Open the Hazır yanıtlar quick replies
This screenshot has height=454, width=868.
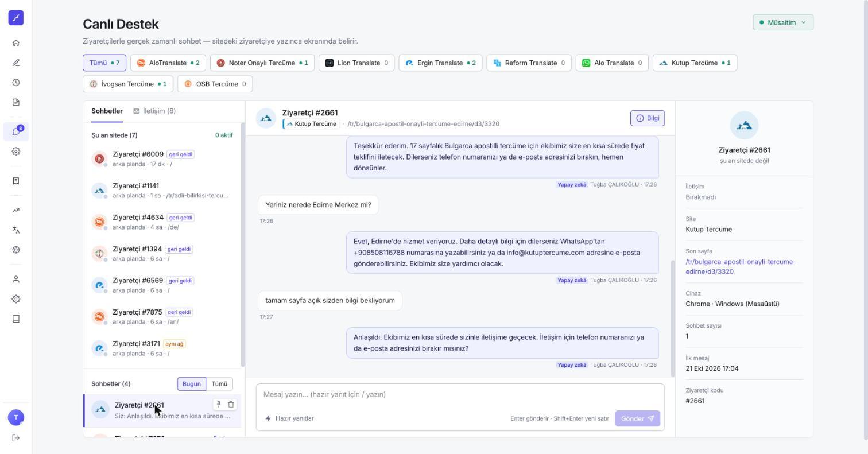point(289,418)
